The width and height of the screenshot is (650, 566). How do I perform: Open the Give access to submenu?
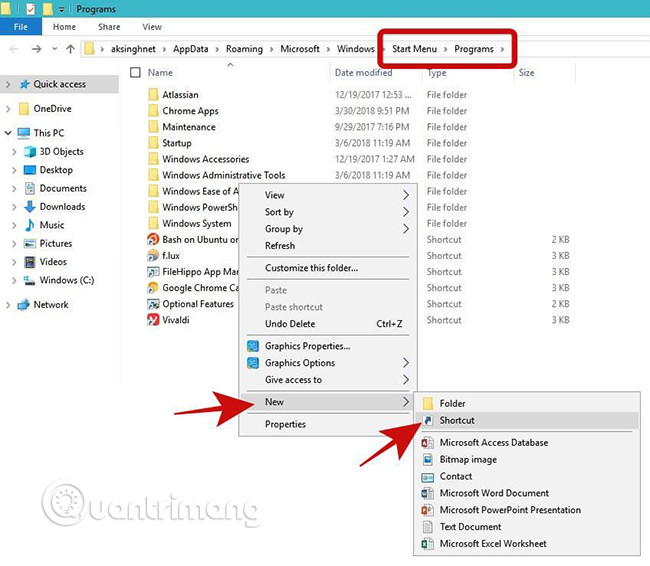328,380
